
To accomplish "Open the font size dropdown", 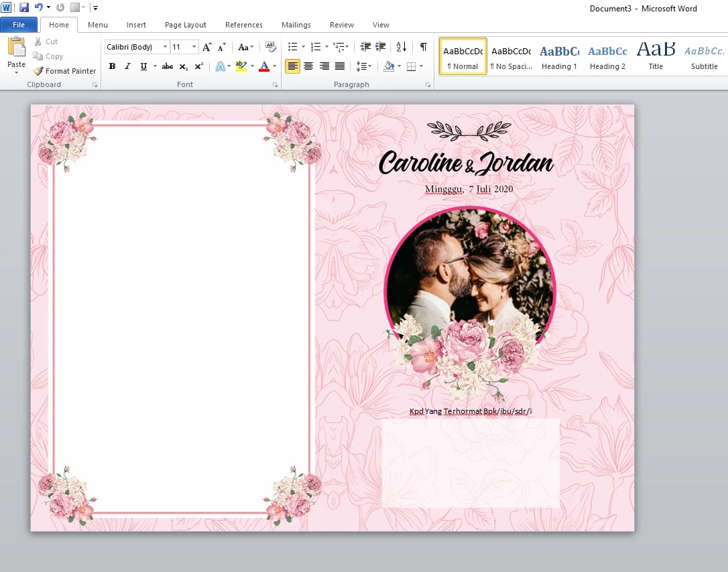I will pyautogui.click(x=194, y=47).
